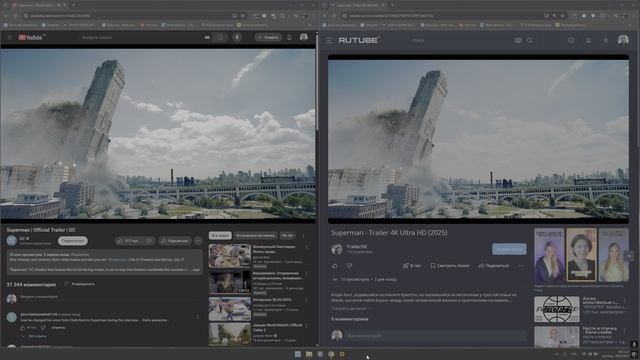
Task: Open Rutube video more options ellipsis
Action: click(x=521, y=266)
